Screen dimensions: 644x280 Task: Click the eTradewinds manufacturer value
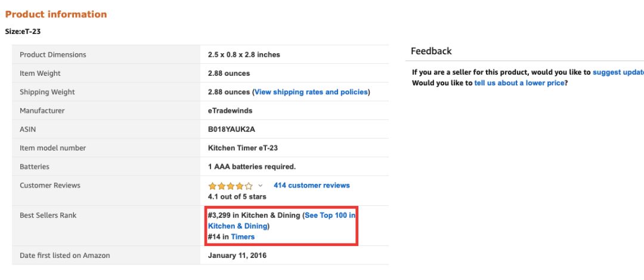pyautogui.click(x=230, y=110)
